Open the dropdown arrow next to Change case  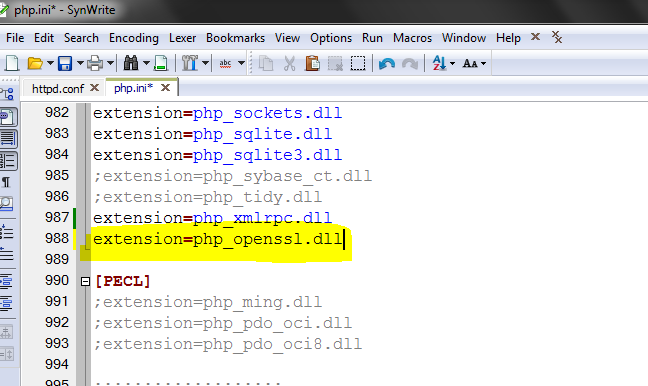pyautogui.click(x=483, y=64)
